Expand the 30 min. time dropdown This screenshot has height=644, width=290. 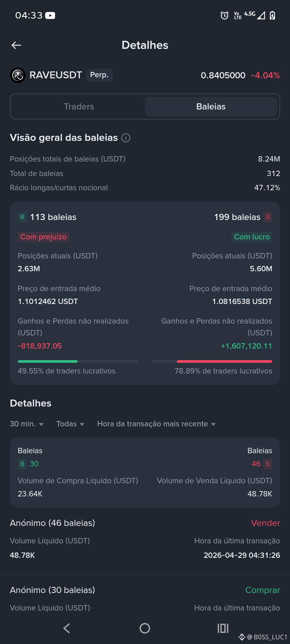(x=27, y=424)
